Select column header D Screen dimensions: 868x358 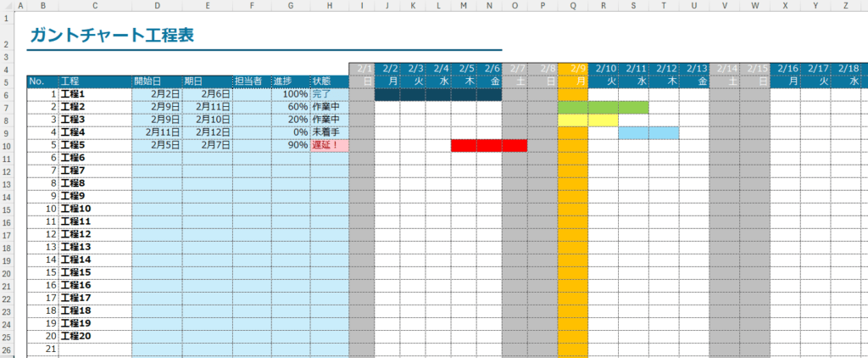coord(157,5)
